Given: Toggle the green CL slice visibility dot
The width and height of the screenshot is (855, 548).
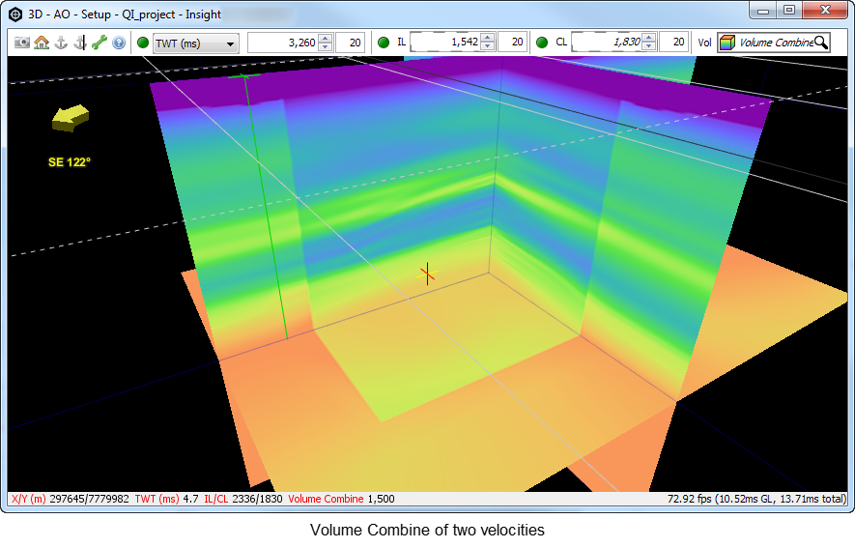Looking at the screenshot, I should click(541, 43).
